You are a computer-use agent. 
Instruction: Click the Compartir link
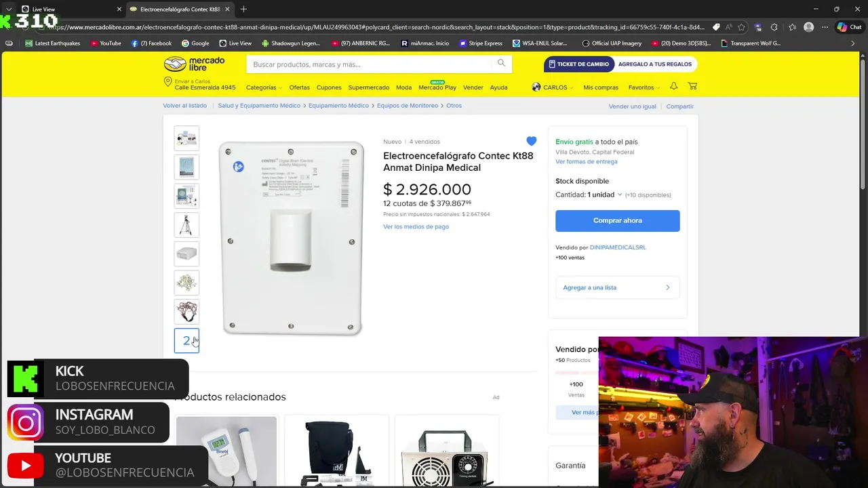[679, 106]
